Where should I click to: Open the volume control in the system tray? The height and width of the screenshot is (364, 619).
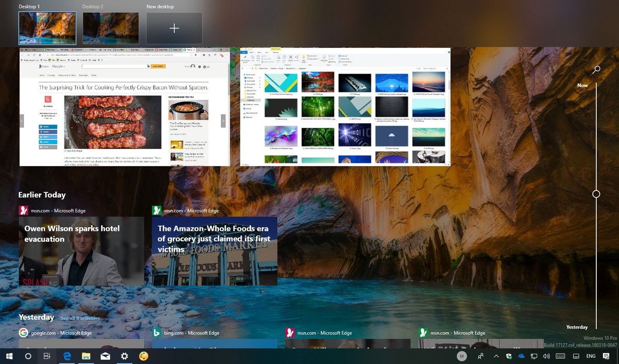coord(546,356)
